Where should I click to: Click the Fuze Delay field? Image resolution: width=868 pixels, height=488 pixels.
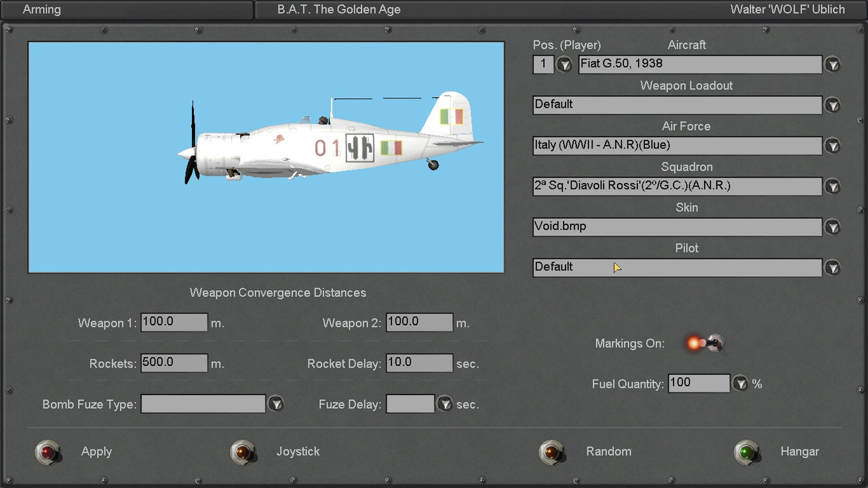[x=410, y=404]
